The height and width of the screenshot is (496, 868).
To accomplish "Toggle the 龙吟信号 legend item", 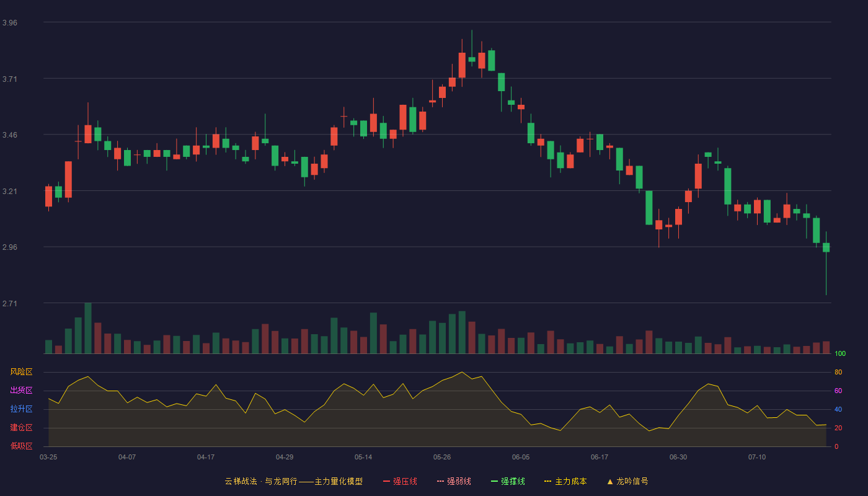I will point(627,481).
